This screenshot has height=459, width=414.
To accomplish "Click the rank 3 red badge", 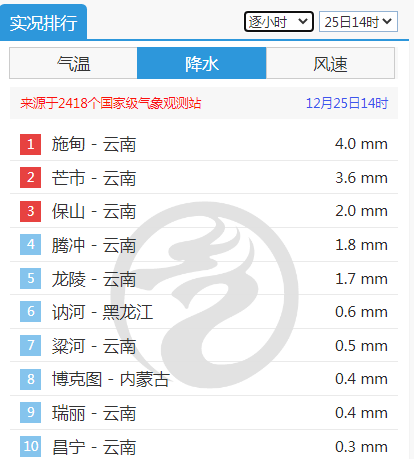I will click(x=30, y=211).
